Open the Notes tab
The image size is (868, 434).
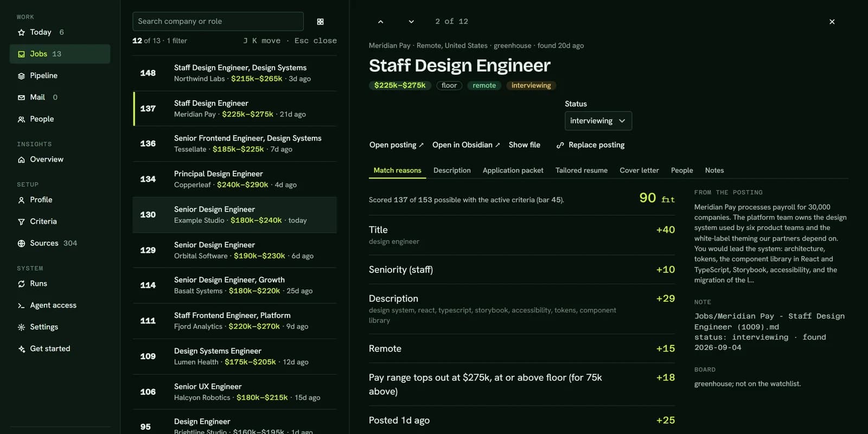(714, 170)
